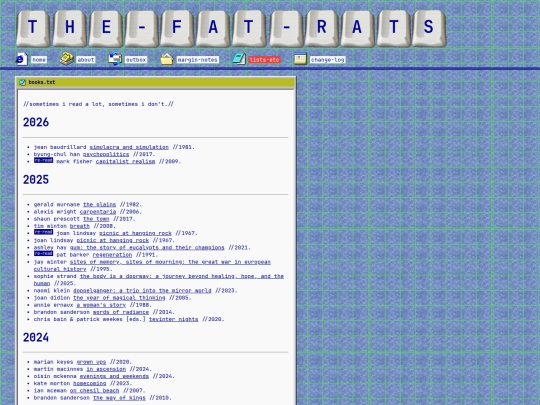Open picnic at hanging rock in re-read row

click(135, 233)
